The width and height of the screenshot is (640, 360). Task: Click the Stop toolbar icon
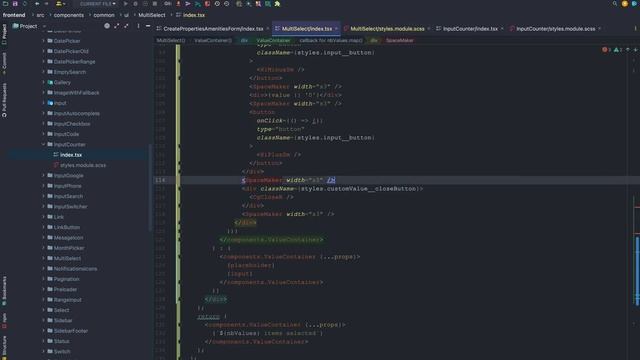[155, 4]
